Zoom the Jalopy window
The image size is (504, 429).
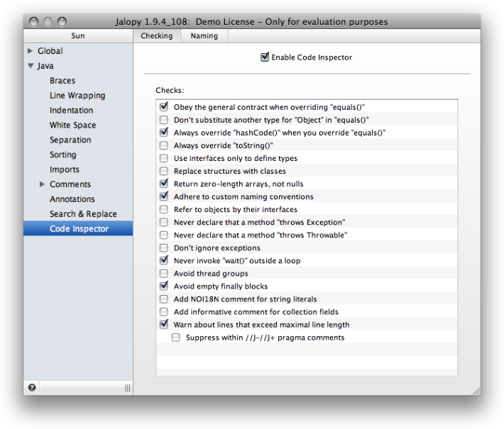62,21
